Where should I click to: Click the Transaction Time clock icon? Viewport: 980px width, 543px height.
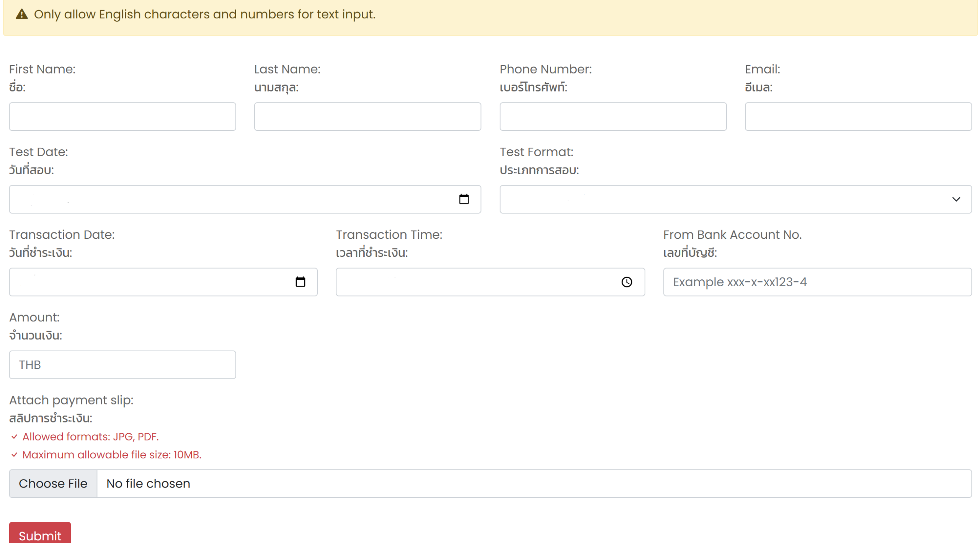click(626, 282)
